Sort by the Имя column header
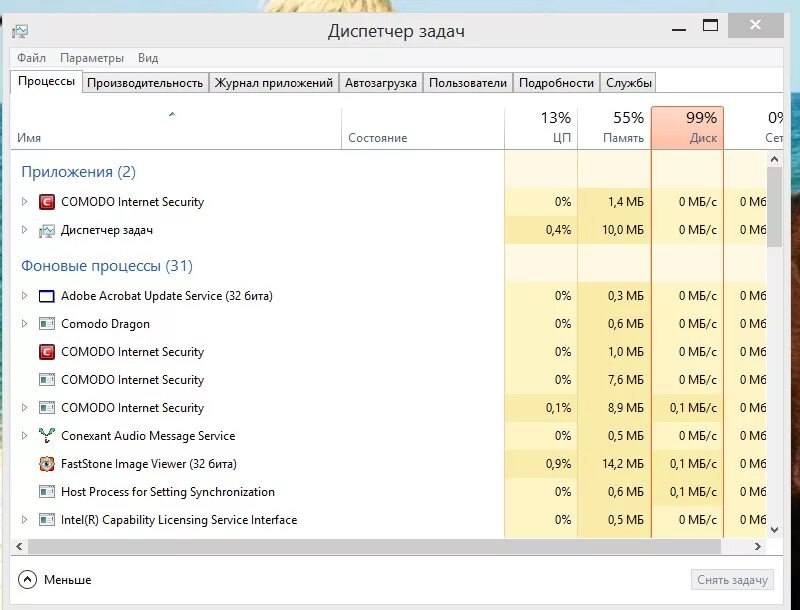Image resolution: width=800 pixels, height=610 pixels. coord(176,129)
